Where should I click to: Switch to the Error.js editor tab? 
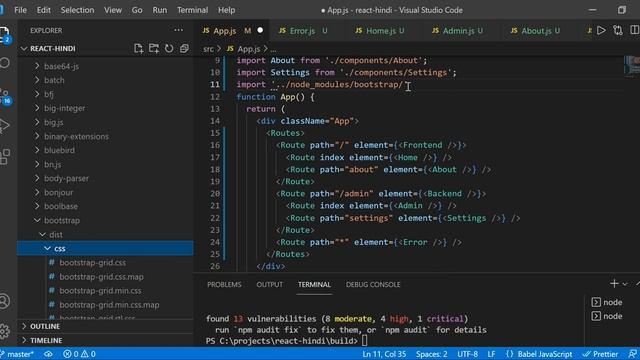pyautogui.click(x=303, y=31)
